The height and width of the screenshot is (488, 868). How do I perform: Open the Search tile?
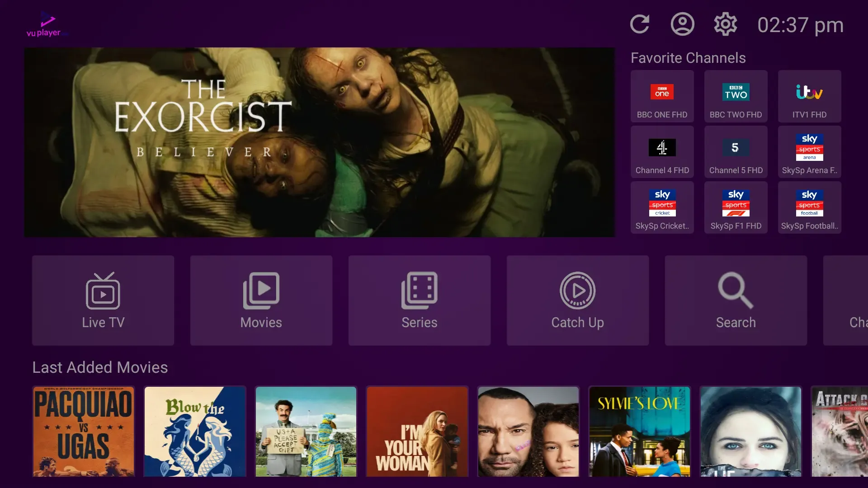[736, 300]
